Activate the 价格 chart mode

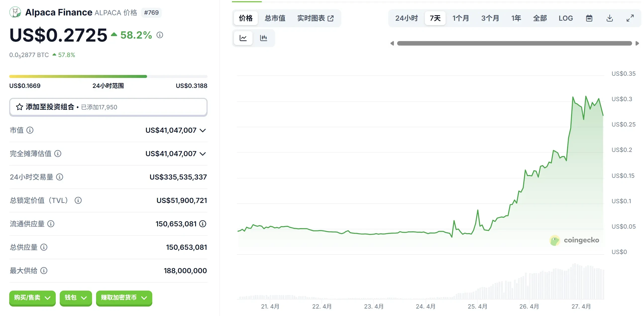(246, 18)
